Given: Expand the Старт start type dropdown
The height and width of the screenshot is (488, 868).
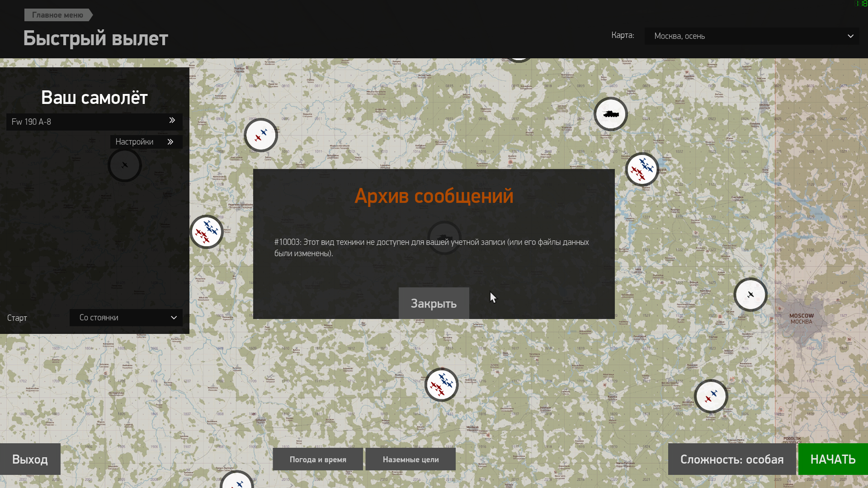Looking at the screenshot, I should [x=126, y=318].
